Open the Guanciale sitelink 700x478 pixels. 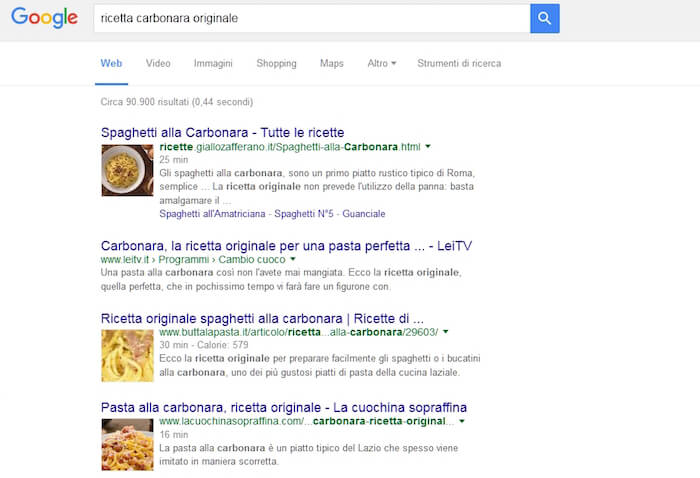click(x=364, y=214)
